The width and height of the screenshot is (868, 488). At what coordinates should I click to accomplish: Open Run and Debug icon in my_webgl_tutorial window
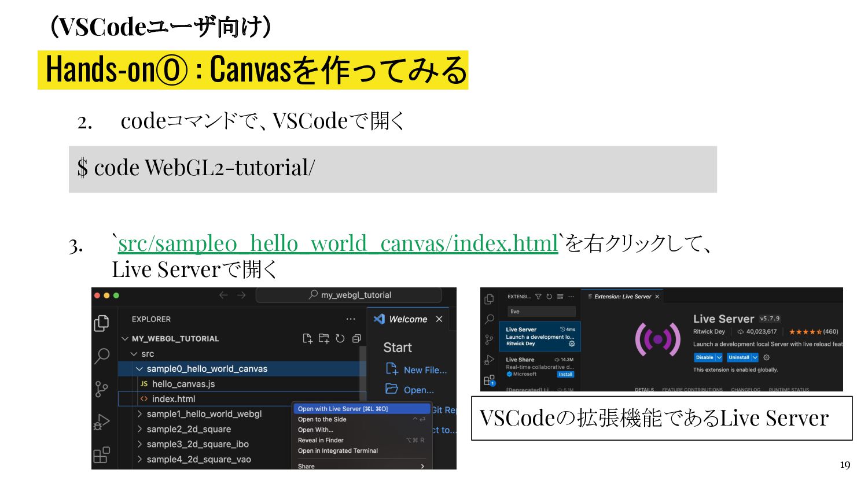tap(102, 422)
